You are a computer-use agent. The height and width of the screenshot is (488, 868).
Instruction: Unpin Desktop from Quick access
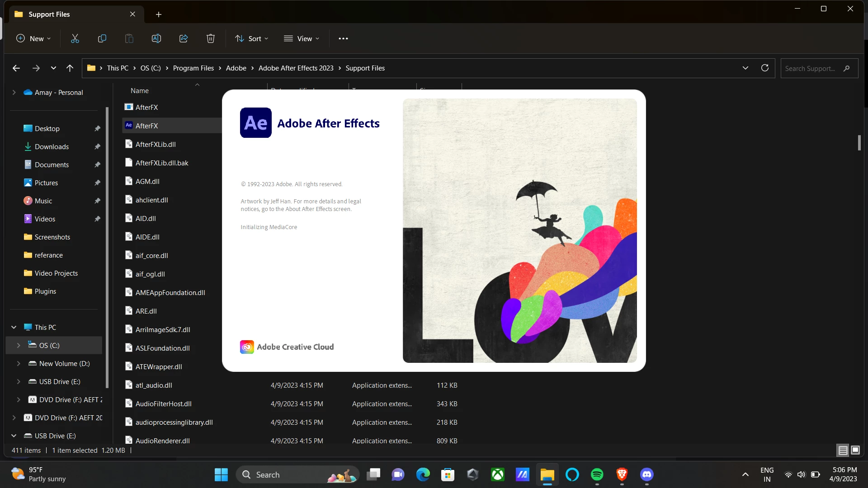pos(97,129)
